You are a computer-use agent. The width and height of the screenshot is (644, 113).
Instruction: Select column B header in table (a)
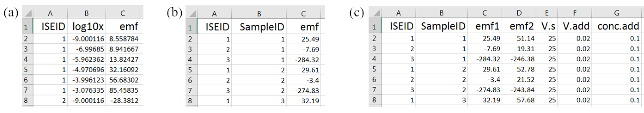coord(86,13)
